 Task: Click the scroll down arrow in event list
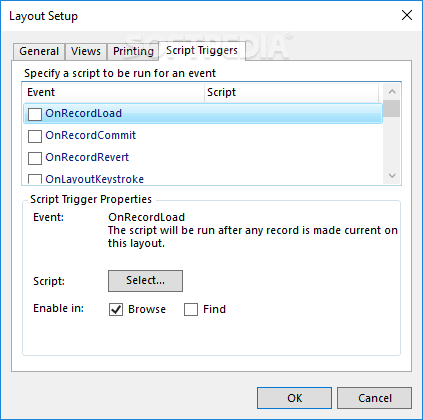click(x=392, y=175)
